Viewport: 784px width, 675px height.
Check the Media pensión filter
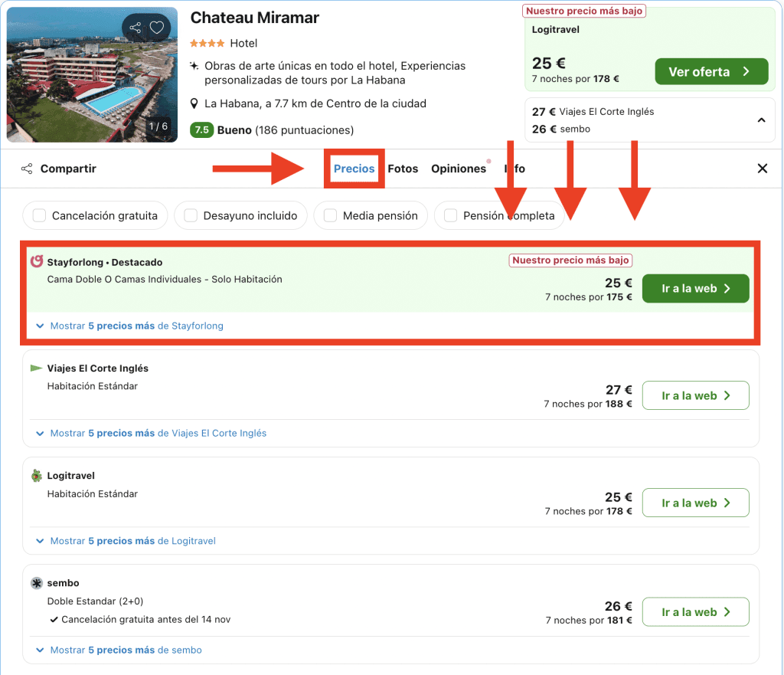330,216
